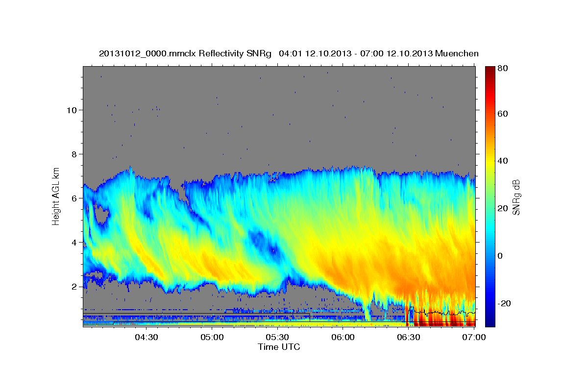Click the 'Time UTC' x-axis label
588x392 pixels.
tap(279, 347)
